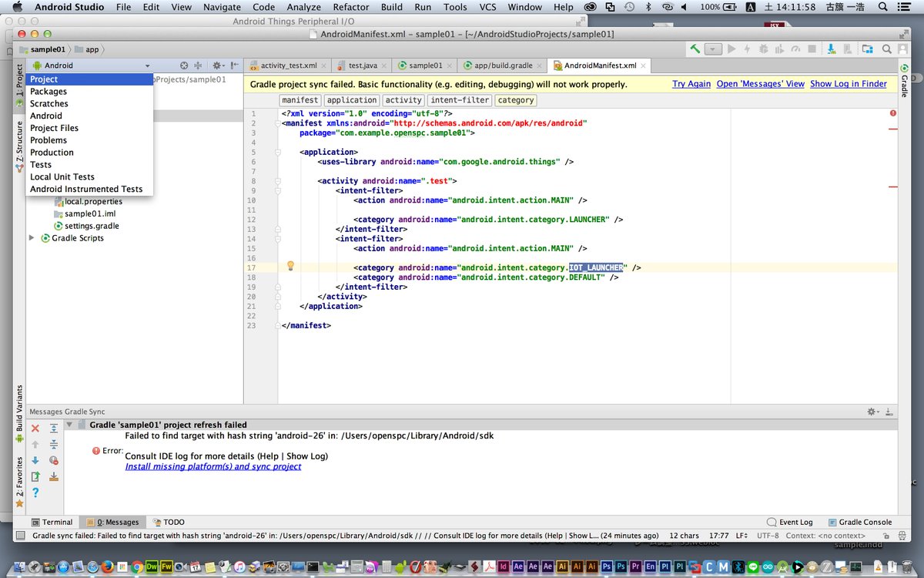The height and width of the screenshot is (578, 924).
Task: Click the Collapse All icon in Project panel
Action: pyautogui.click(x=198, y=66)
